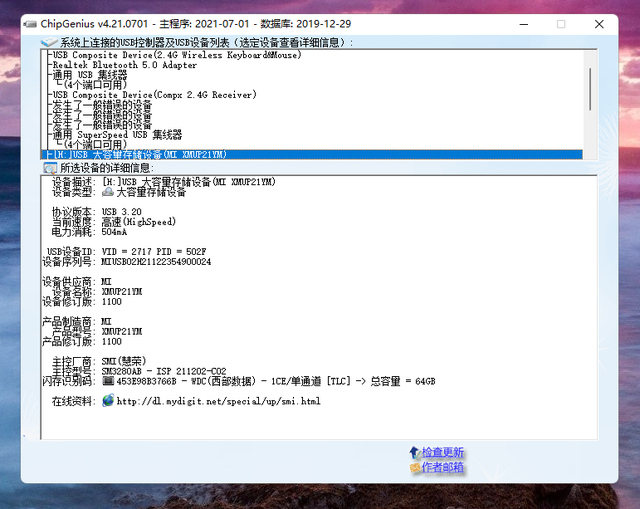640x509 pixels.
Task: Click the ChipGenius USB drive title bar icon
Action: [x=30, y=24]
